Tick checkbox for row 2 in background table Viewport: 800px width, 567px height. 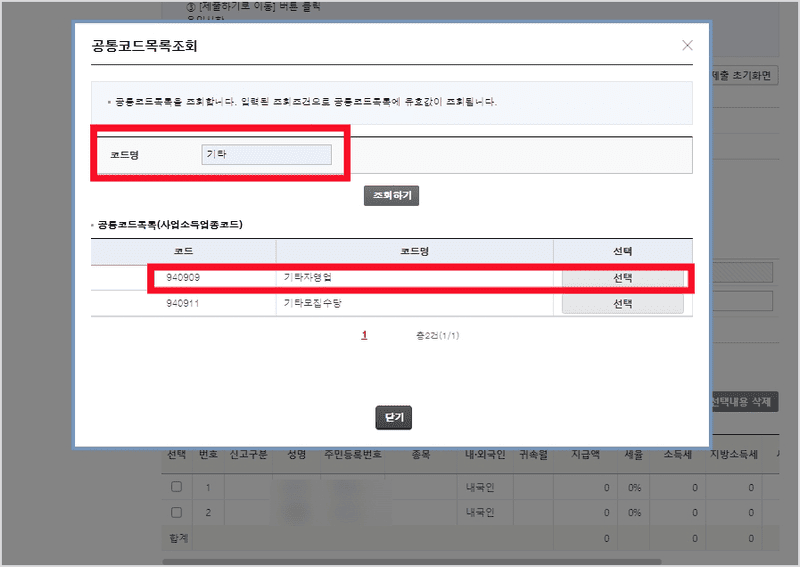pos(177,512)
